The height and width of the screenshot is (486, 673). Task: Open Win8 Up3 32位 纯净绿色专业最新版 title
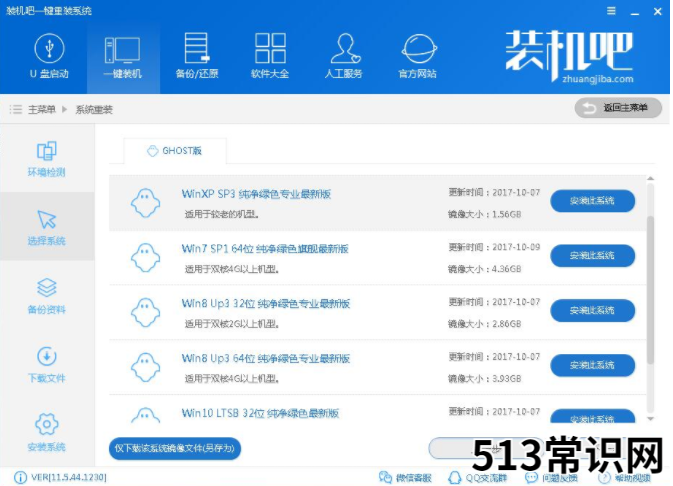point(266,304)
